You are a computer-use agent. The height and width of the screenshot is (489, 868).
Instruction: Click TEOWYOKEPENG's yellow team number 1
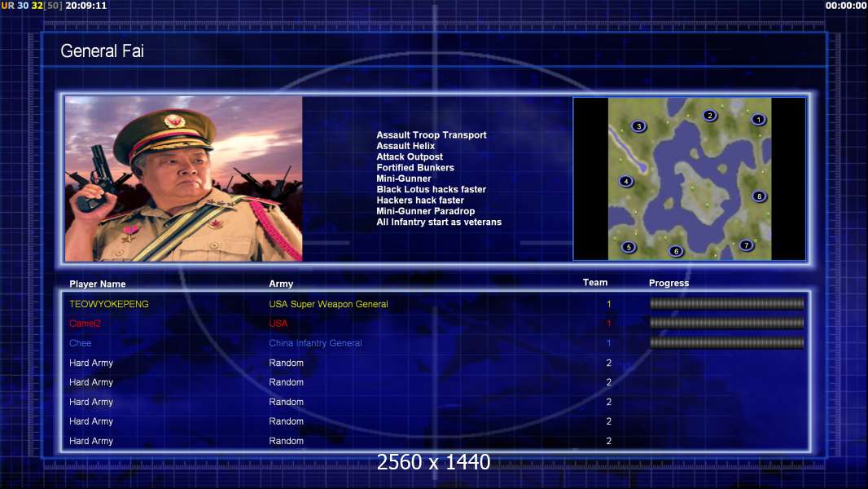[x=608, y=304]
